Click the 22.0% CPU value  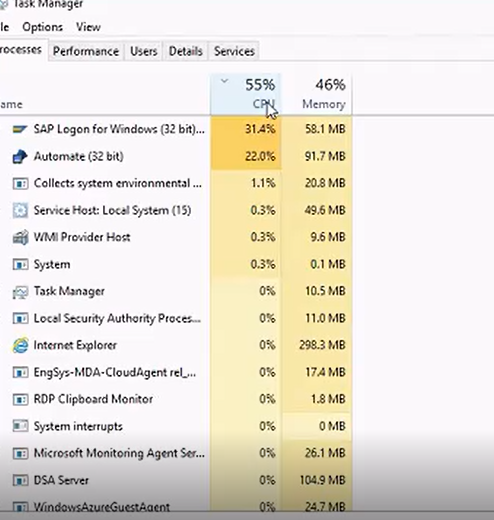coord(260,156)
